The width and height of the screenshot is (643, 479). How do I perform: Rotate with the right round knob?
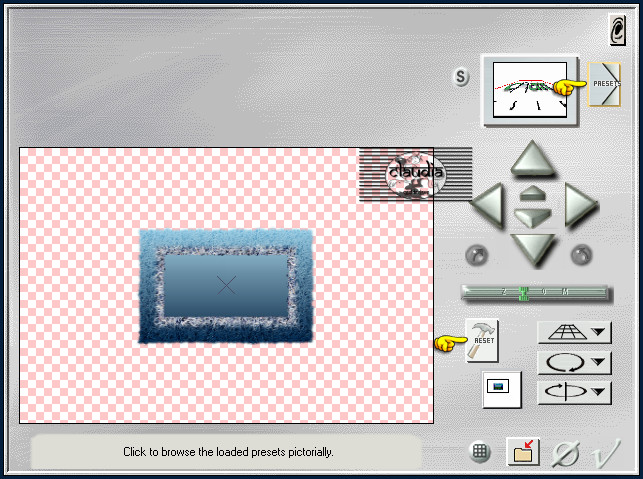click(x=581, y=255)
